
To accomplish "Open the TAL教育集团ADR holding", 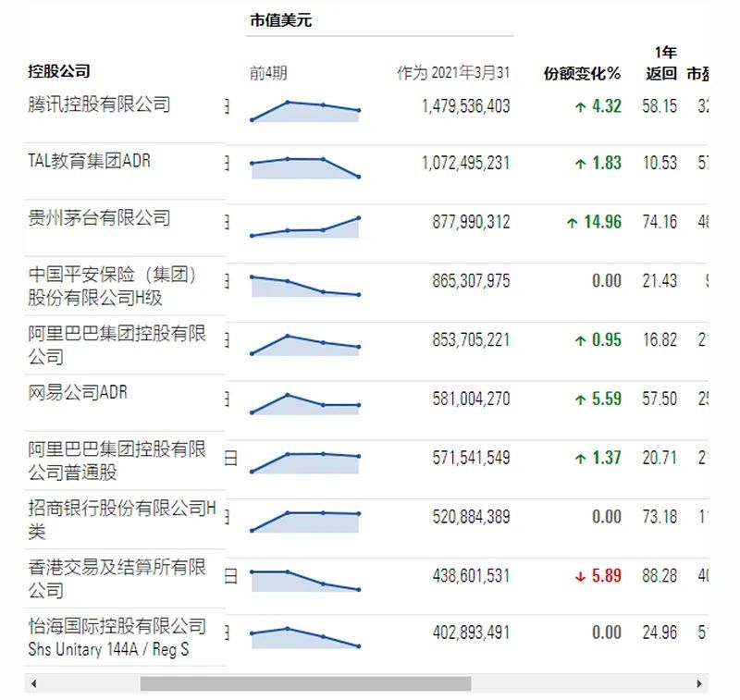I will pyautogui.click(x=89, y=161).
